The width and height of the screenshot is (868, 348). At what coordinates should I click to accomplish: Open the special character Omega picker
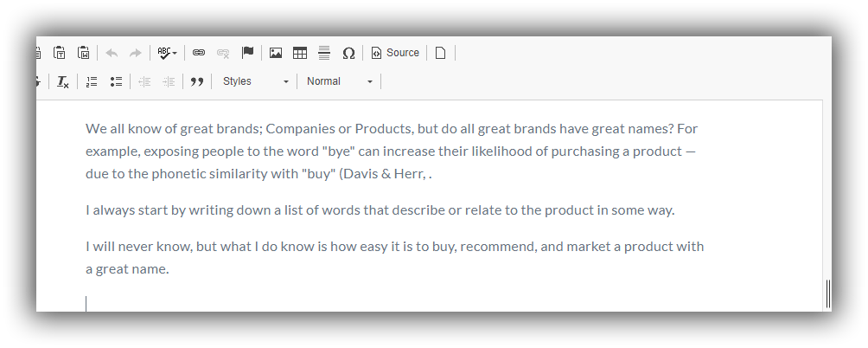click(x=348, y=53)
